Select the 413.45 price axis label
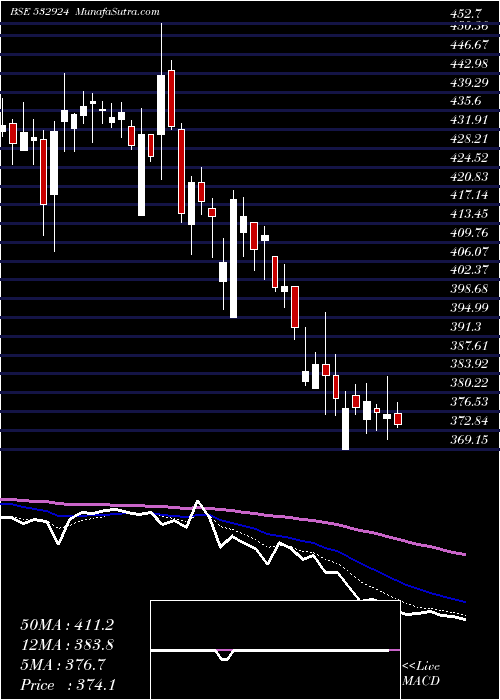This screenshot has width=500, height=700. pos(468,214)
